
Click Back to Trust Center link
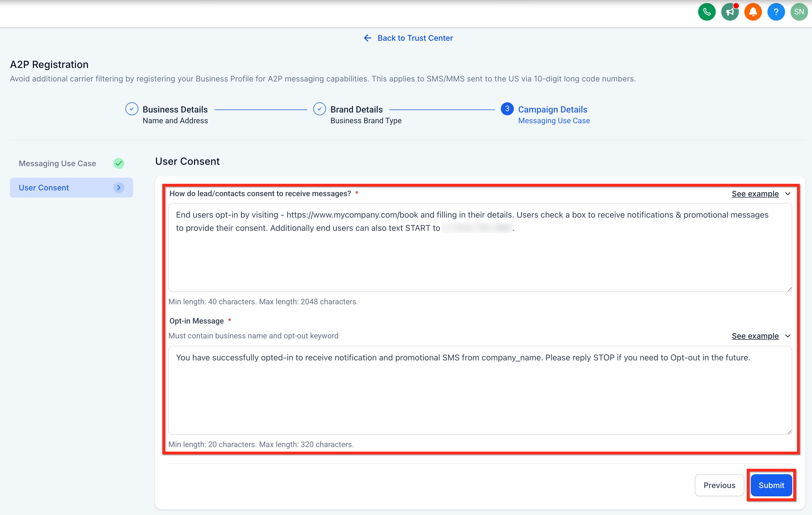coord(415,38)
